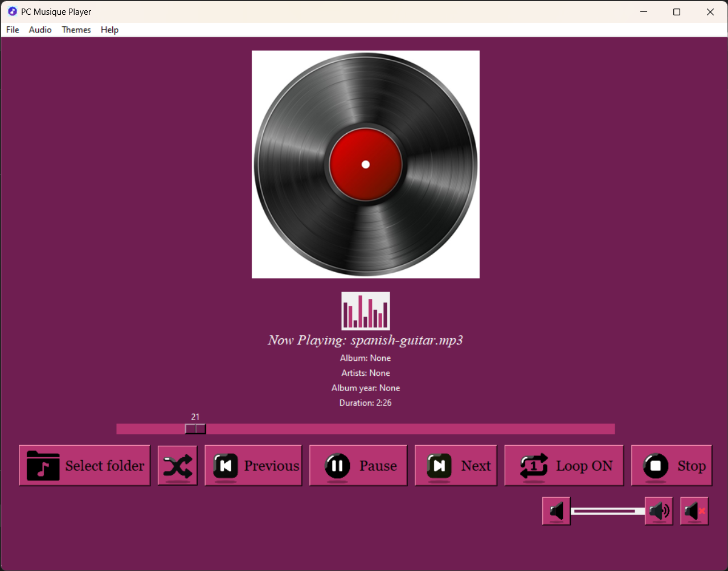Click the white volume level slider

click(x=608, y=511)
